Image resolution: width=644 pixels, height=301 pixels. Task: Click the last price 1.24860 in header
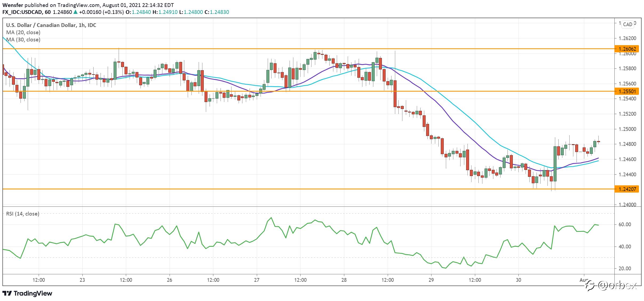[62, 12]
